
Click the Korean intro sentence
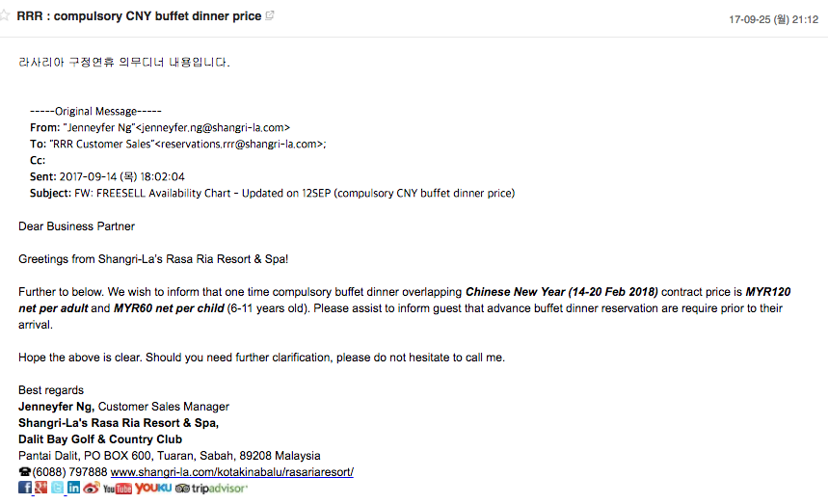coord(124,63)
